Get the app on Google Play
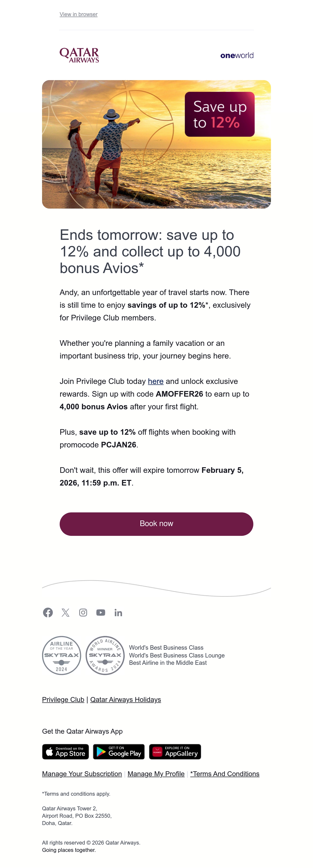This screenshot has height=868, width=313. [119, 752]
